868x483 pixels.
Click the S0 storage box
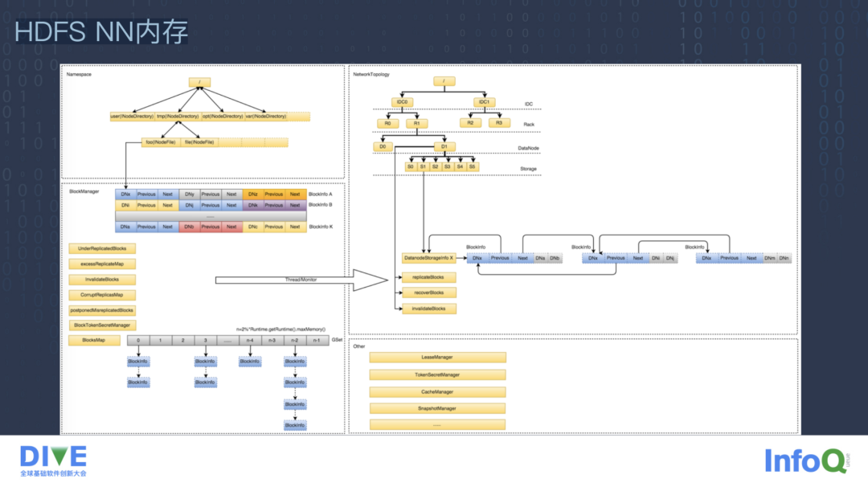(x=411, y=166)
